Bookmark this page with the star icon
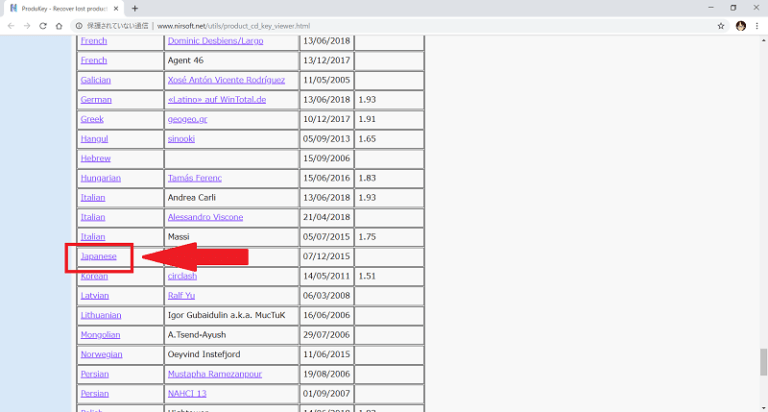The width and height of the screenshot is (768, 412). coord(721,26)
